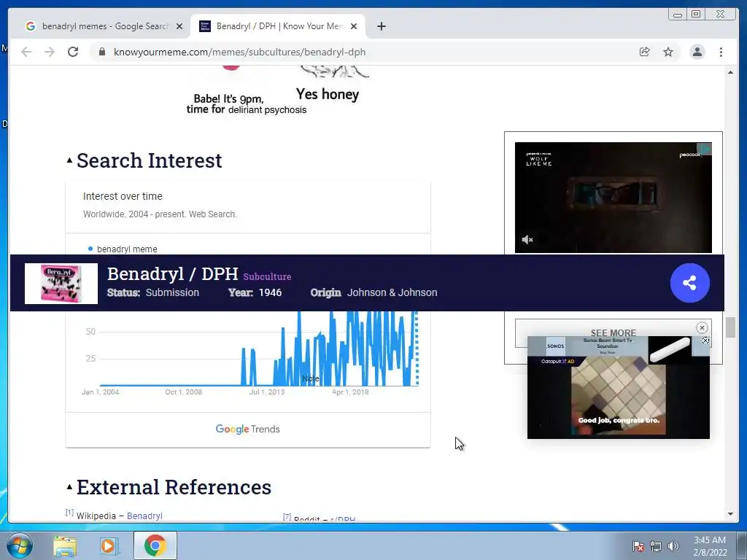Open the Chrome three-dot menu
This screenshot has width=747, height=560.
coord(721,52)
